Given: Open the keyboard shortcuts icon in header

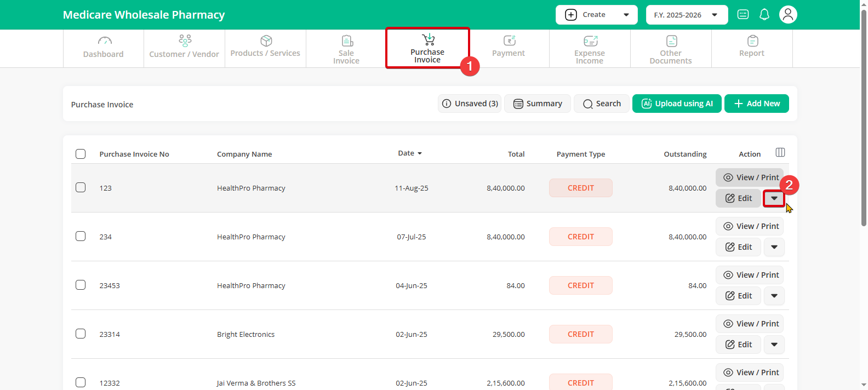Looking at the screenshot, I should tap(743, 15).
